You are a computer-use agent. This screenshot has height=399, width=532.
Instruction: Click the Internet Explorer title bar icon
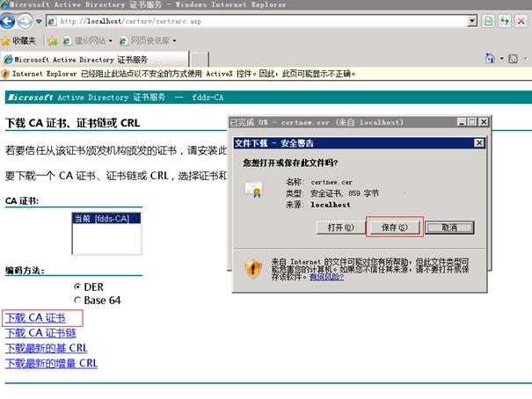pos(4,4)
